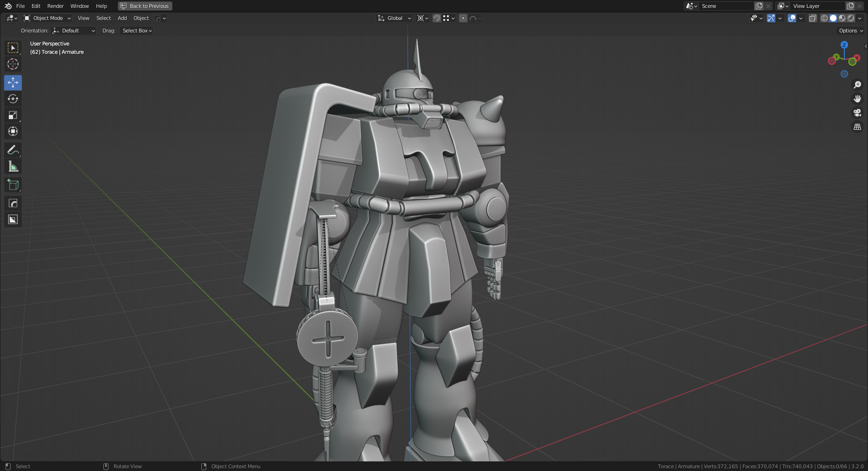Switch perspective/orthographic grid gizmo

[857, 127]
